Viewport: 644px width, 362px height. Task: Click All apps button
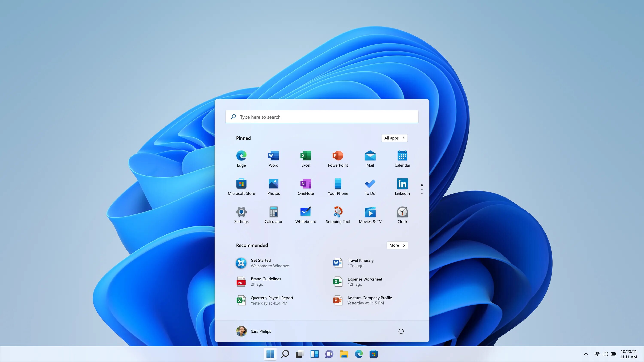(x=394, y=138)
